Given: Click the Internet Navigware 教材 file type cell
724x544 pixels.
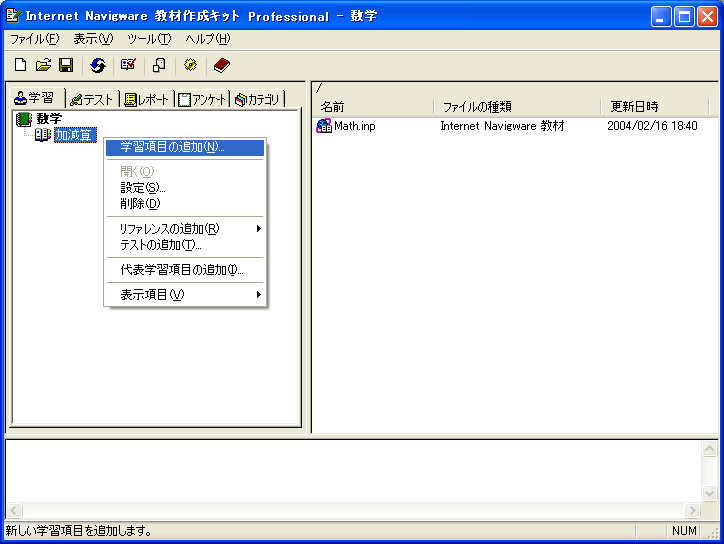Looking at the screenshot, I should click(x=502, y=126).
